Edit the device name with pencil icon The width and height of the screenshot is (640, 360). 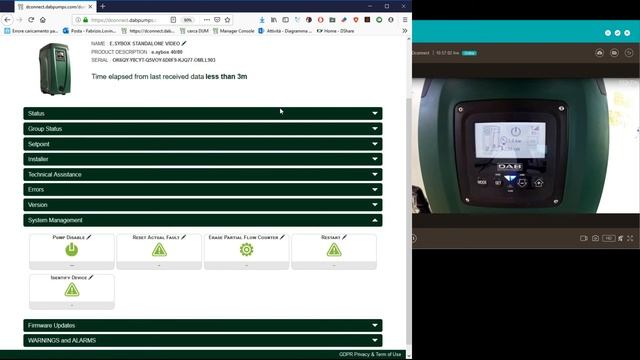tap(184, 43)
